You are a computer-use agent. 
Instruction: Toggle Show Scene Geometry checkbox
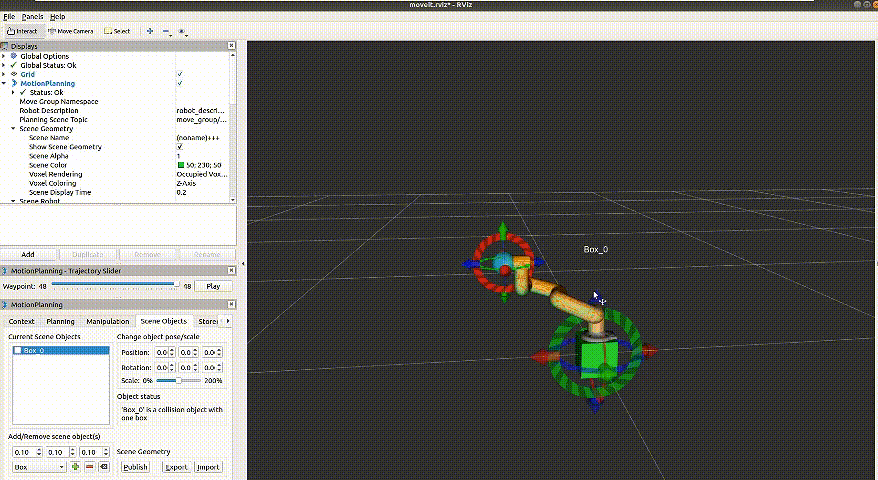pyautogui.click(x=180, y=147)
